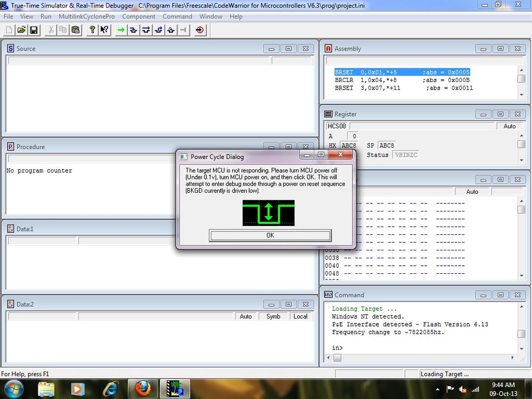The height and width of the screenshot is (399, 532).
Task: Open the Component menu
Action: click(138, 17)
